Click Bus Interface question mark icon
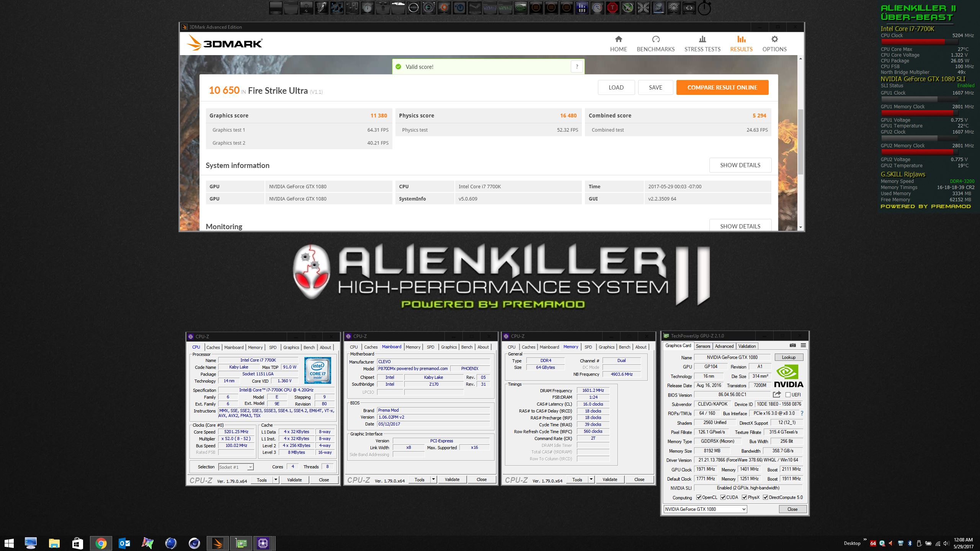 (x=802, y=413)
